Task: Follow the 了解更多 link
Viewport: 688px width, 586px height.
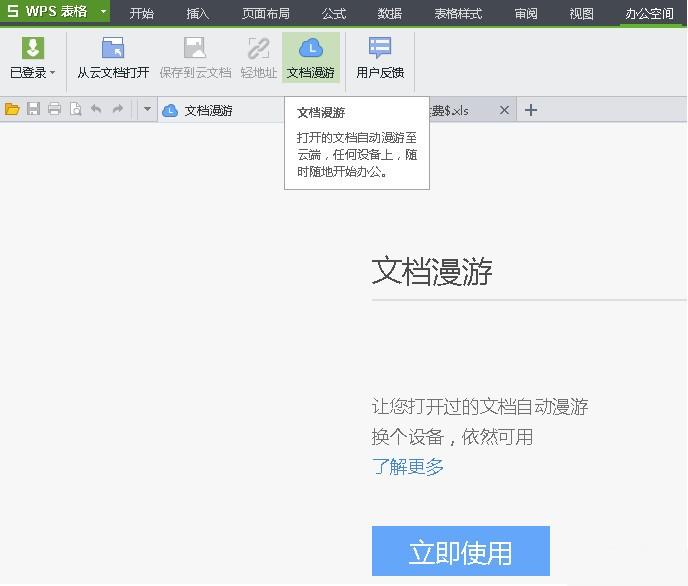Action: (408, 466)
